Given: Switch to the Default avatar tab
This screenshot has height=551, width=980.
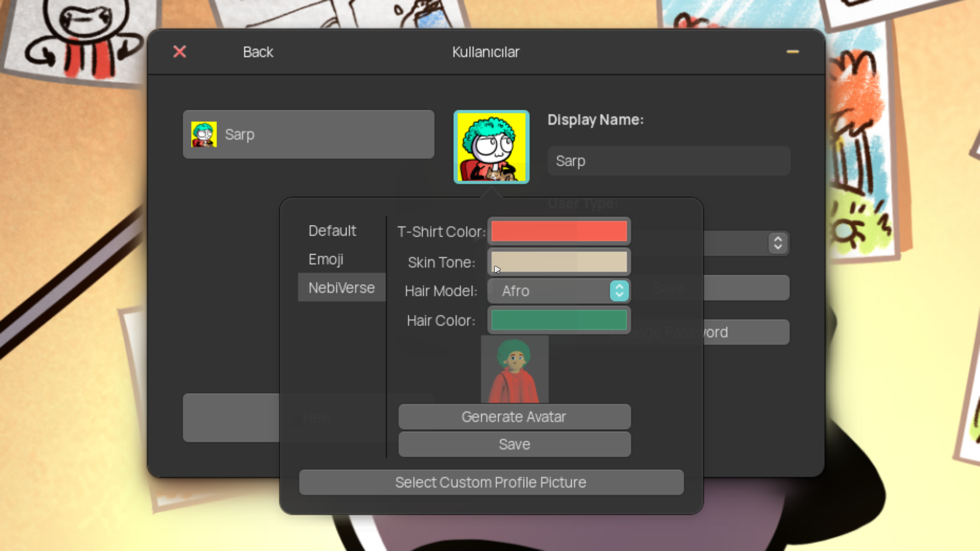Looking at the screenshot, I should pos(332,231).
